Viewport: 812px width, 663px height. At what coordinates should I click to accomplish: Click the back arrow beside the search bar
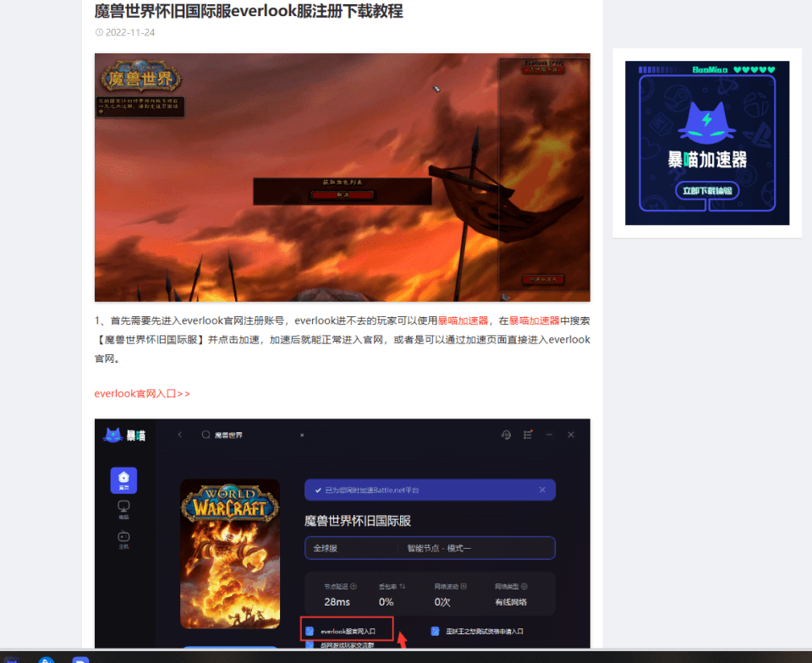tap(180, 435)
